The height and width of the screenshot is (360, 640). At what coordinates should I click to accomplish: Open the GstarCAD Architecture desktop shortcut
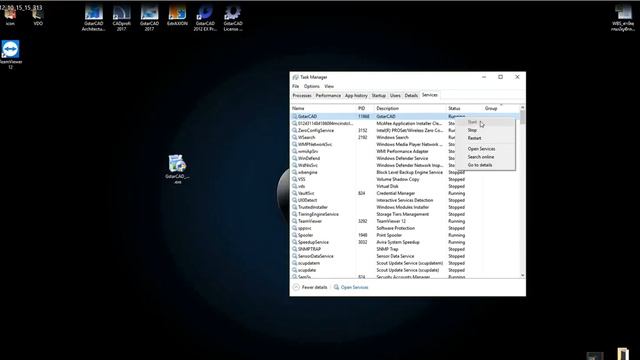tap(93, 18)
